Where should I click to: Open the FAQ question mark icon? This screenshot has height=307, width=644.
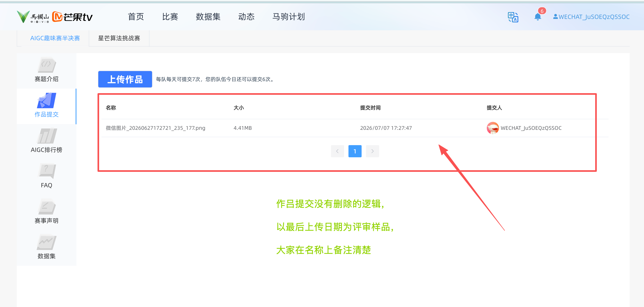(x=47, y=171)
